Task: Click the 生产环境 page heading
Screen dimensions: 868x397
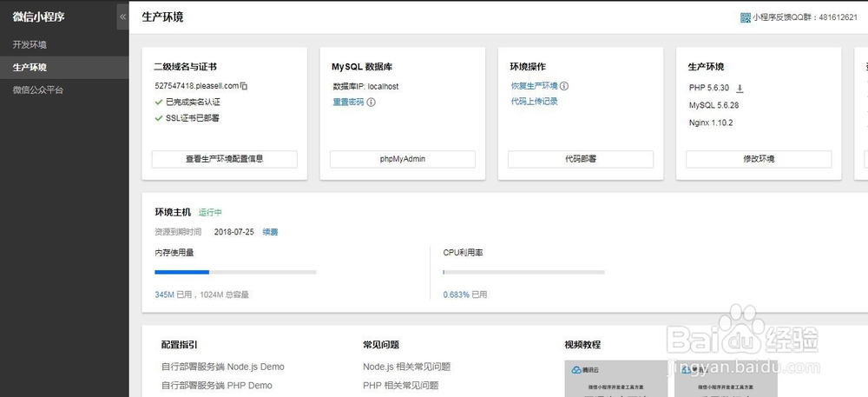Action: pos(163,17)
